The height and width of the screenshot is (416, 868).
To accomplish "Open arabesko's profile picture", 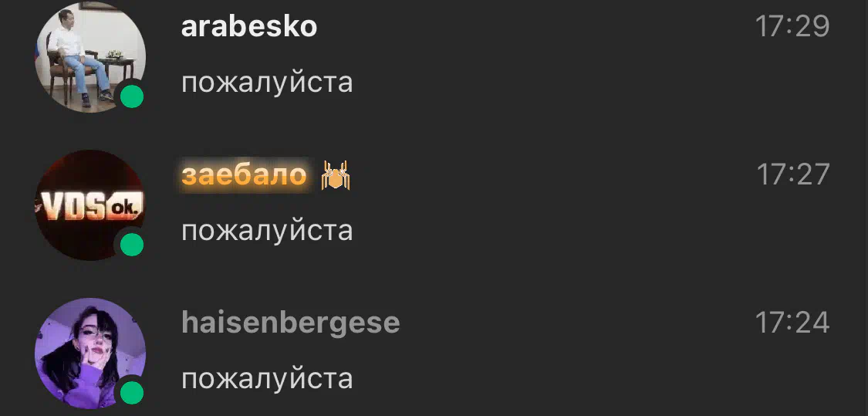I will tap(90, 57).
